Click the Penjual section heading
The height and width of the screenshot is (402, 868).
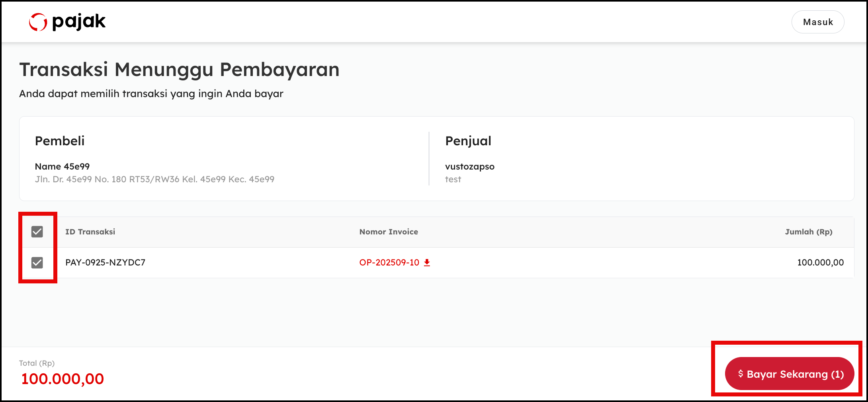[468, 141]
